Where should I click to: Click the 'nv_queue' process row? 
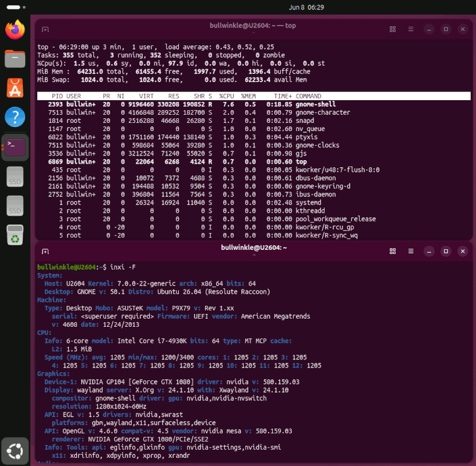pos(254,129)
